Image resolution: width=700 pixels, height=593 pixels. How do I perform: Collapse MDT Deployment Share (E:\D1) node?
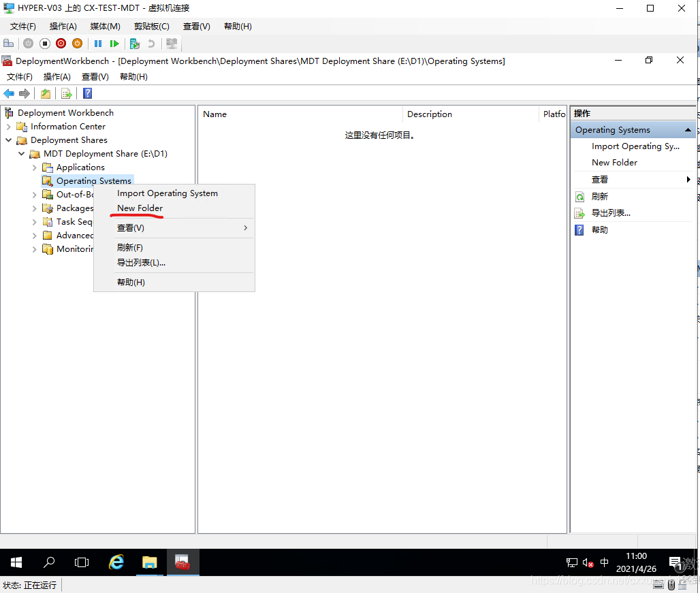click(21, 153)
